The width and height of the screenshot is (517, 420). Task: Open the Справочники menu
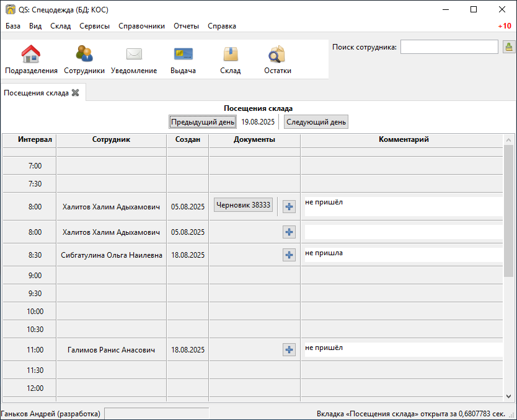[x=141, y=26]
